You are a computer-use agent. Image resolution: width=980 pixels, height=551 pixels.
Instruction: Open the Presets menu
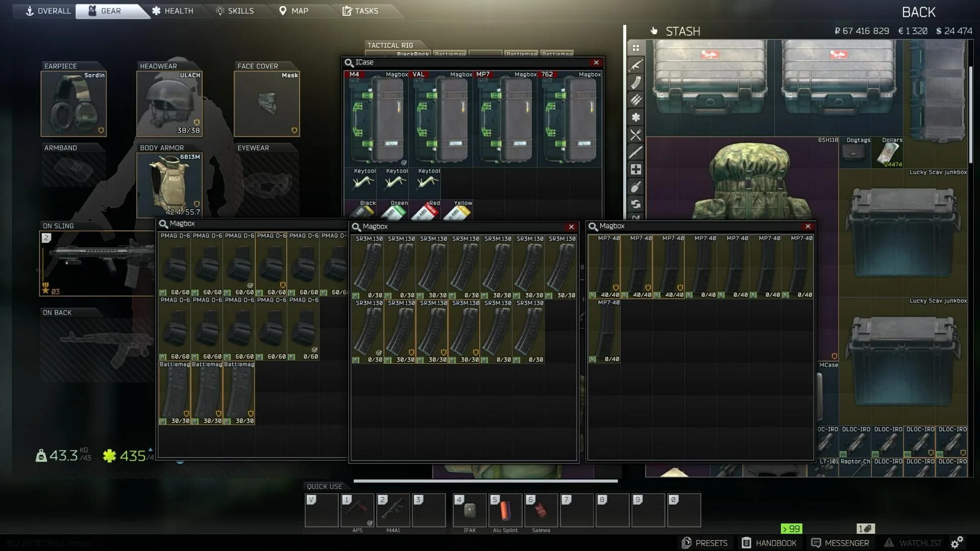705,543
